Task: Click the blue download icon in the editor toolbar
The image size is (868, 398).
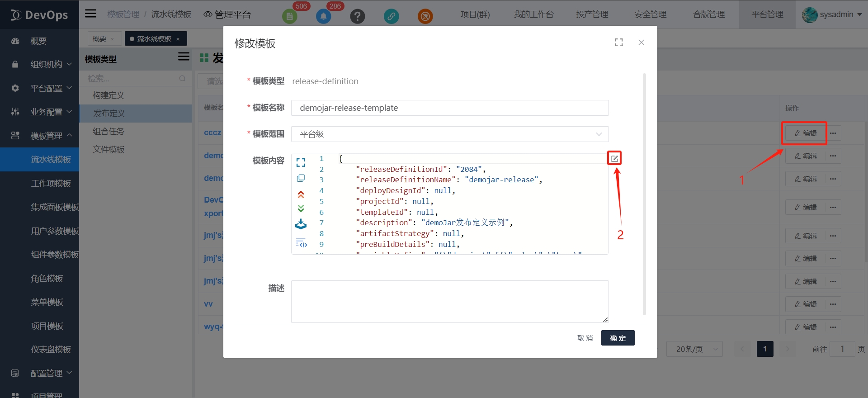Action: click(x=301, y=224)
